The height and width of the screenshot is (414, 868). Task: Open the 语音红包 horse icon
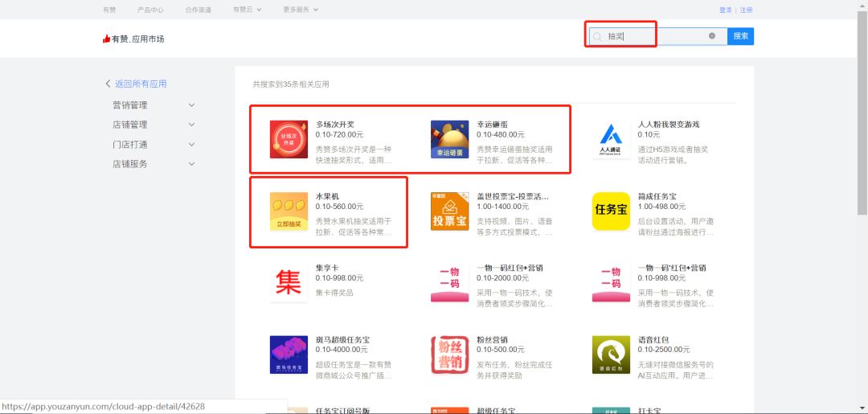(x=611, y=355)
